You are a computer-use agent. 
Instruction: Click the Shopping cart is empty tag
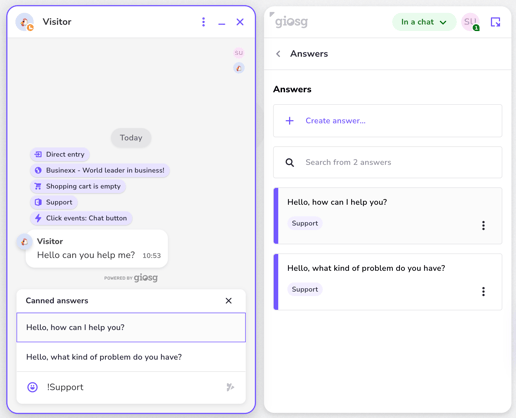pos(78,186)
